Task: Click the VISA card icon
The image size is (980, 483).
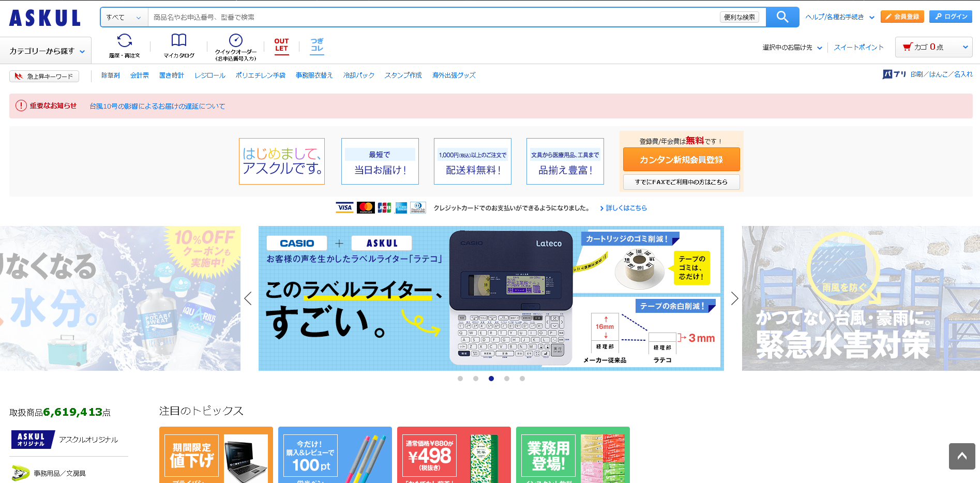Action: coord(344,207)
